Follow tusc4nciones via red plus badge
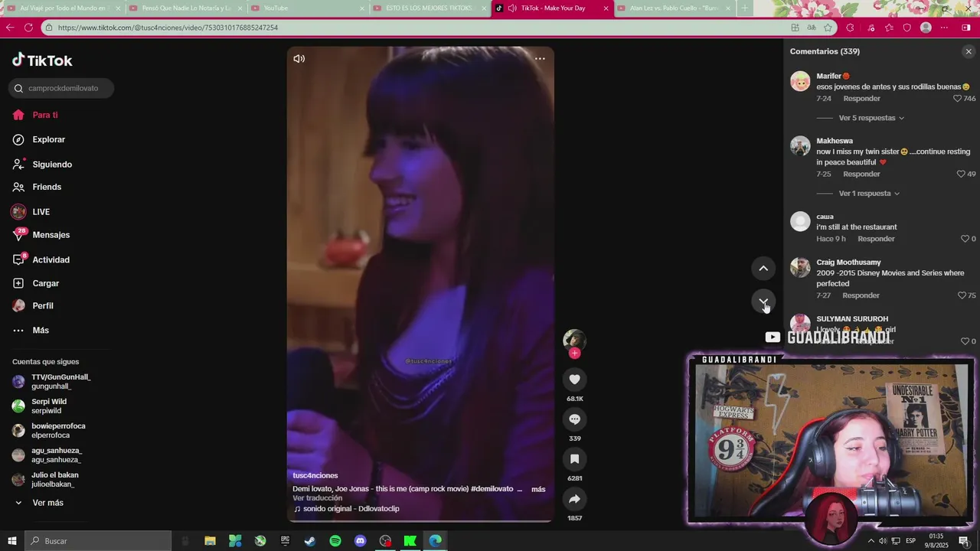The image size is (980, 551). click(574, 353)
